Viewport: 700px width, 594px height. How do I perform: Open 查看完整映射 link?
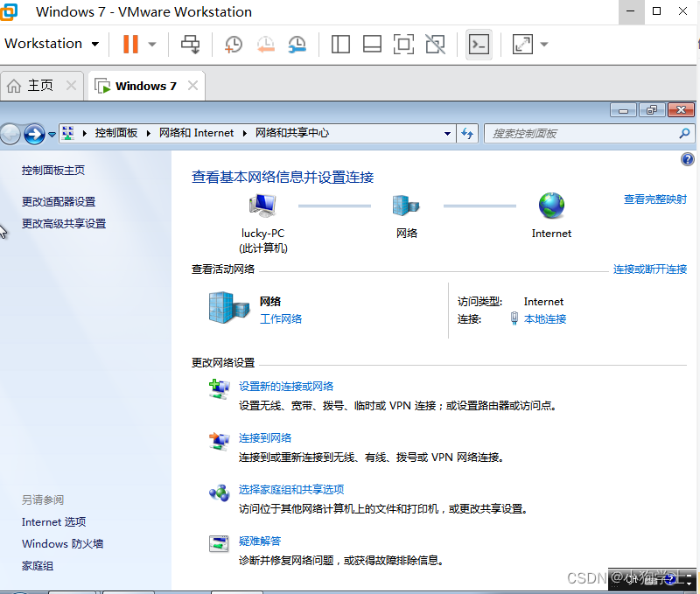point(654,199)
